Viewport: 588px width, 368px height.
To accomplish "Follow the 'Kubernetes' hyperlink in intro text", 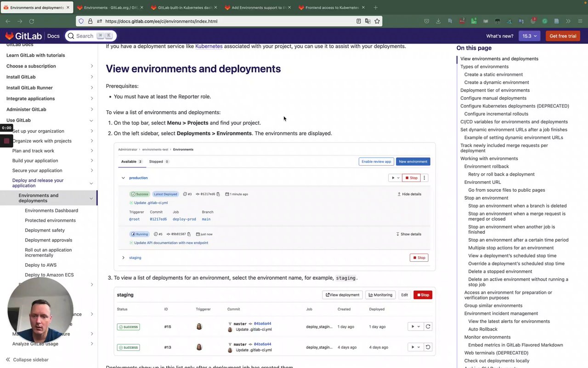I will [209, 46].
